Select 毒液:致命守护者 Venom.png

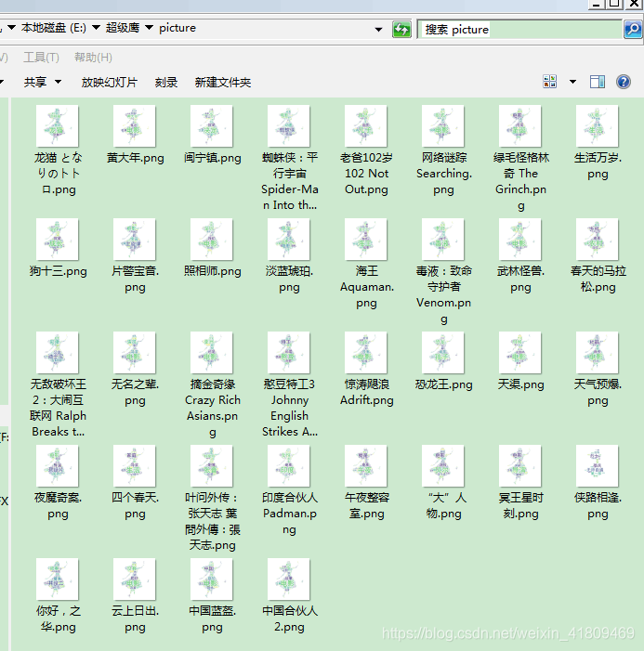click(443, 272)
